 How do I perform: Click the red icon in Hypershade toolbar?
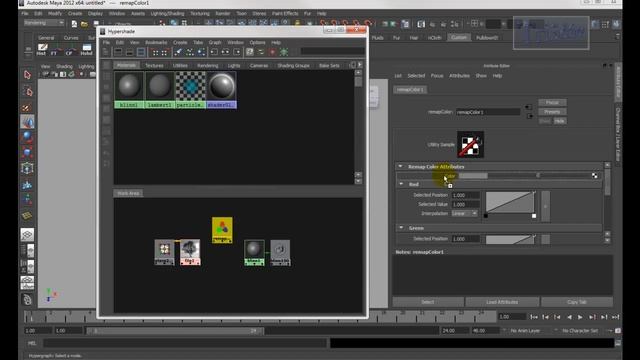(272, 52)
